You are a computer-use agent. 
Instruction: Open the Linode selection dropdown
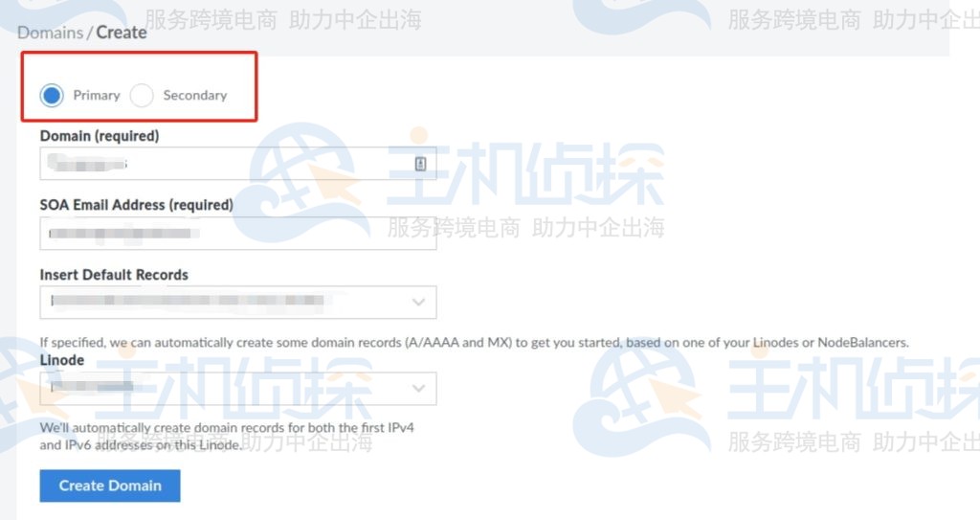(x=238, y=389)
